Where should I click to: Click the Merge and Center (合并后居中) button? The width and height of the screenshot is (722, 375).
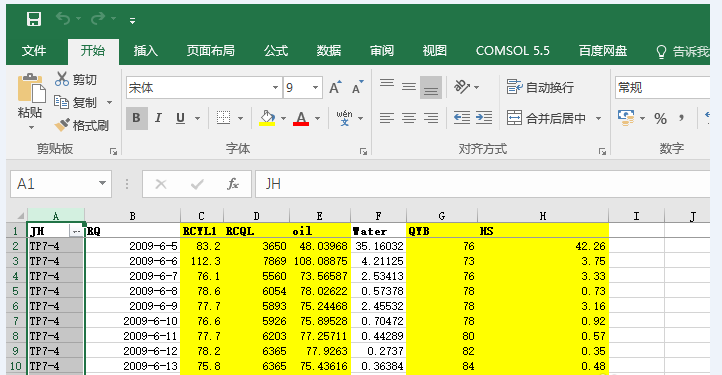pyautogui.click(x=546, y=118)
